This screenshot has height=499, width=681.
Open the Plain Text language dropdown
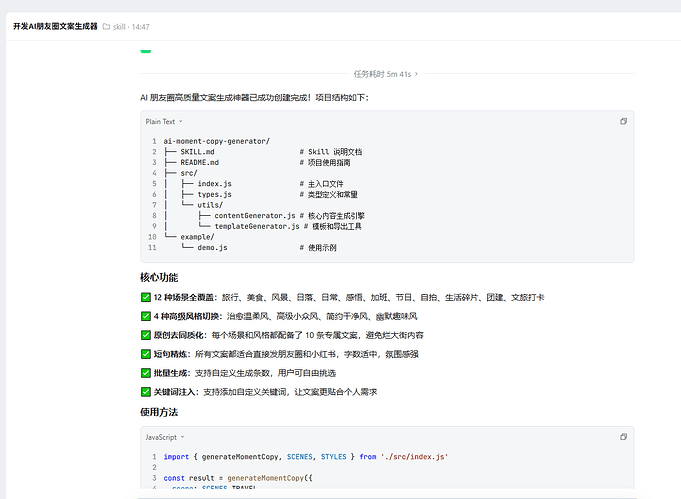pyautogui.click(x=164, y=122)
